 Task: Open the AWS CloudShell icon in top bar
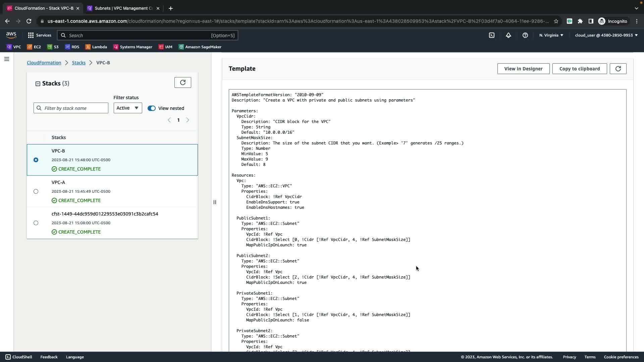coord(492,35)
